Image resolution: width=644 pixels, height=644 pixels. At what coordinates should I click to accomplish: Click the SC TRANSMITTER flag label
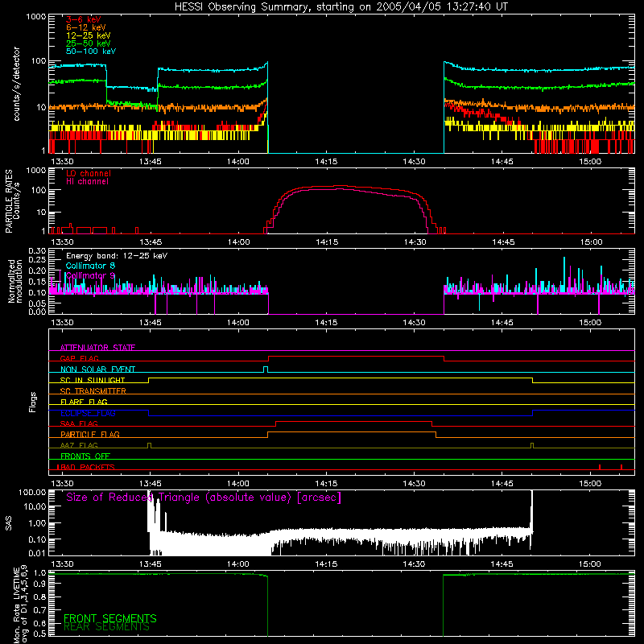click(x=93, y=391)
